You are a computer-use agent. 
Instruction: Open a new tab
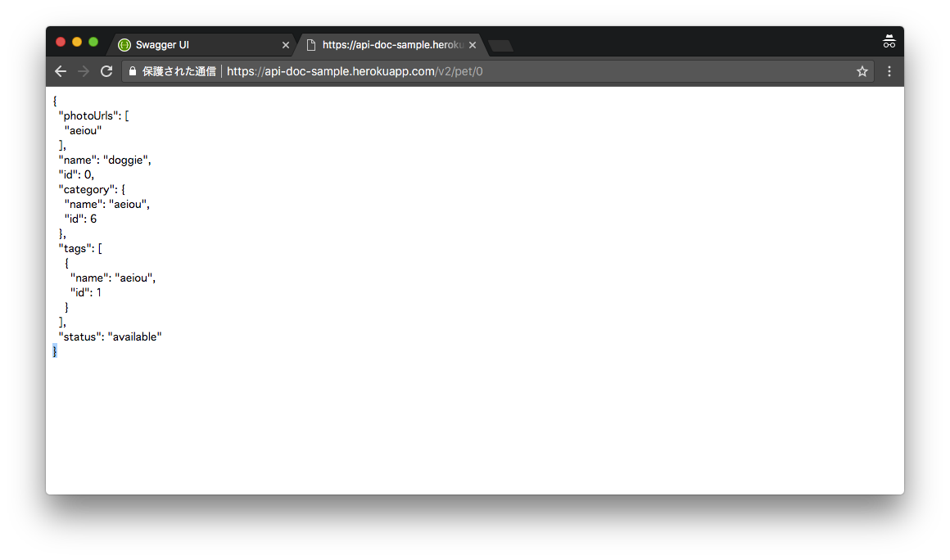[x=500, y=45]
